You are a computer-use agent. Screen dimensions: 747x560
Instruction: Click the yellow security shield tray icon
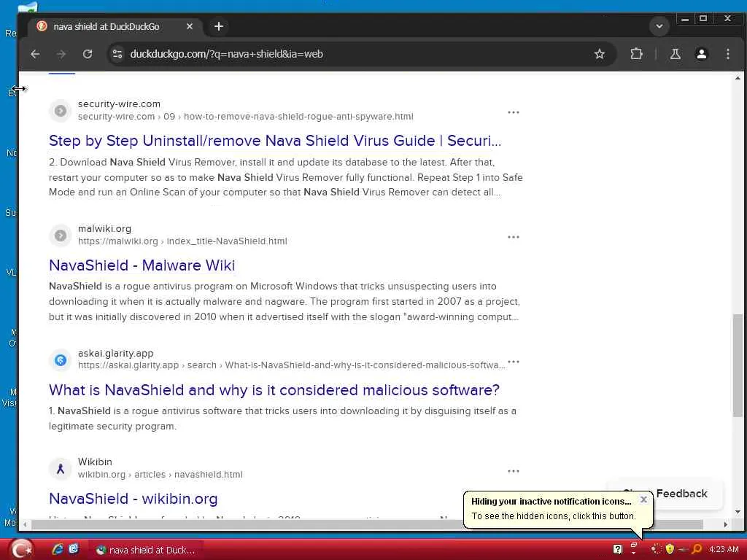click(x=670, y=549)
